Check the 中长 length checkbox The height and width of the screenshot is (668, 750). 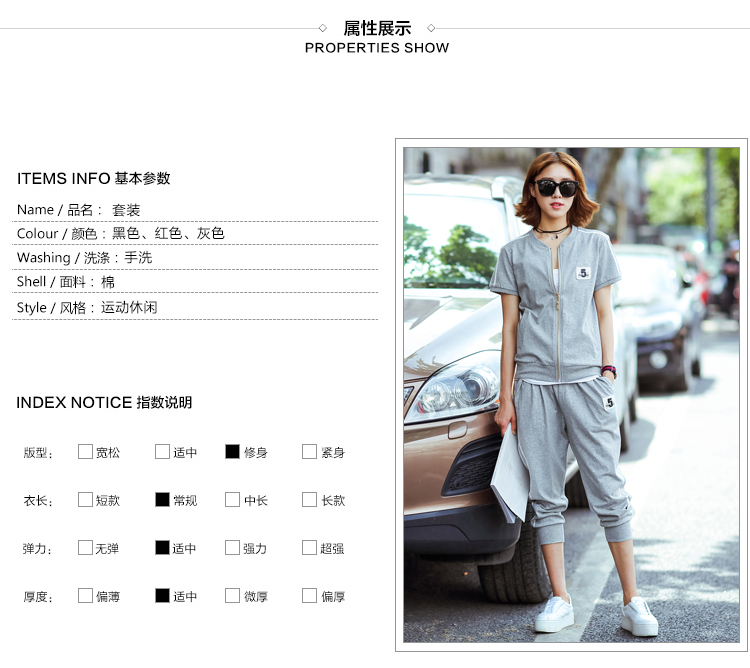click(232, 500)
